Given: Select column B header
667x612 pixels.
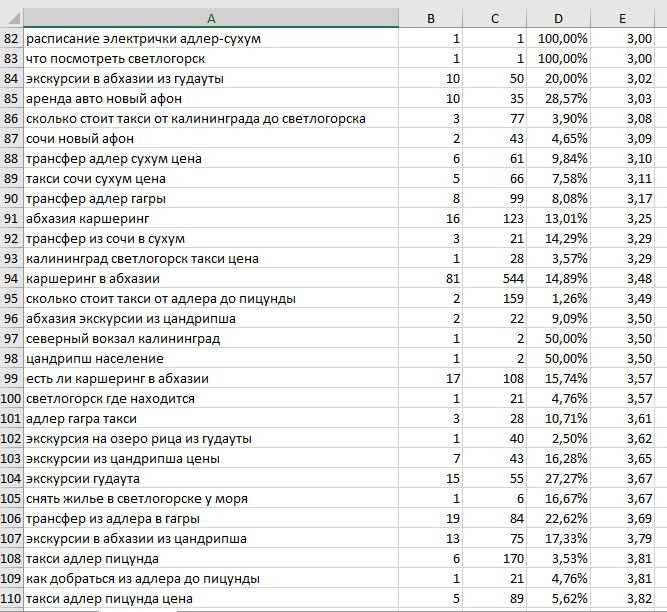Looking at the screenshot, I should (430, 18).
